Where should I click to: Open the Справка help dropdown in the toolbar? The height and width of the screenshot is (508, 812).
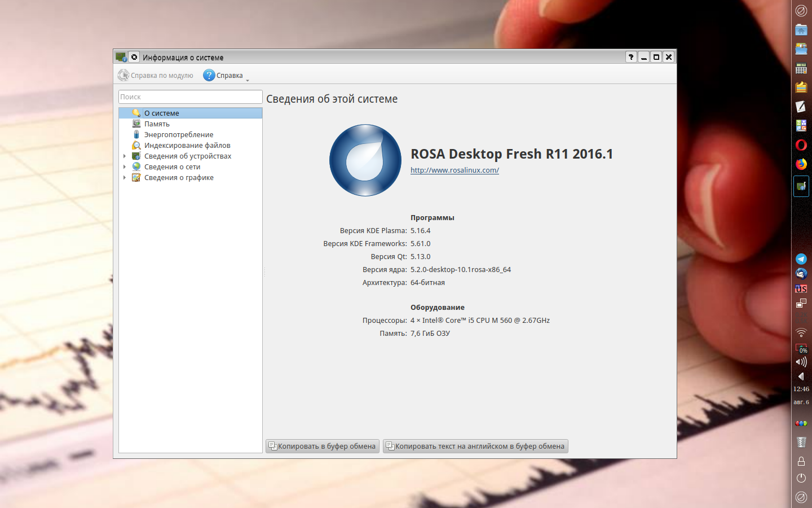pyautogui.click(x=226, y=75)
